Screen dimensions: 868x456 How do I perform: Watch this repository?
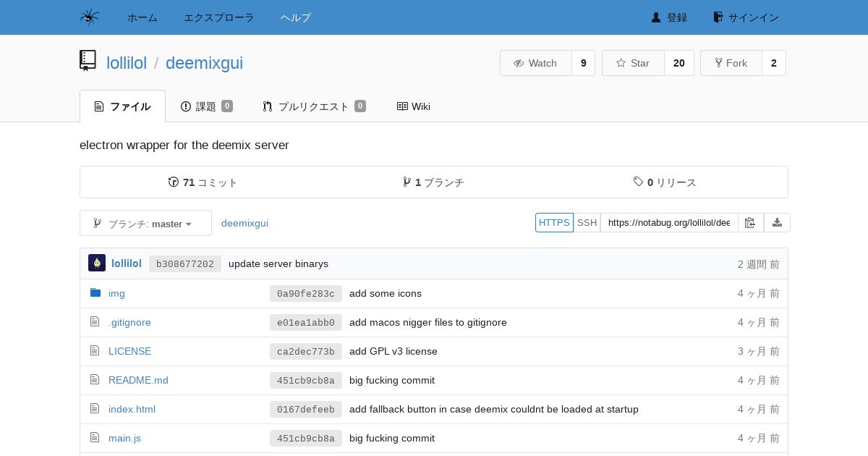coord(536,63)
